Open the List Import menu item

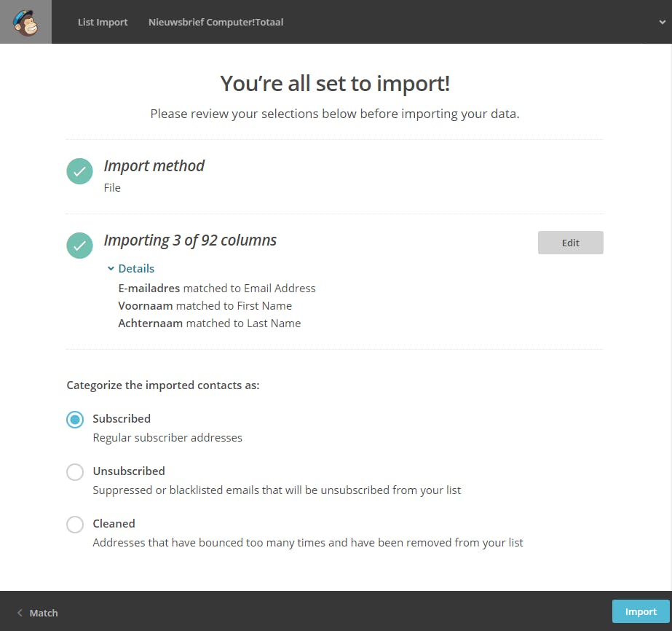103,22
